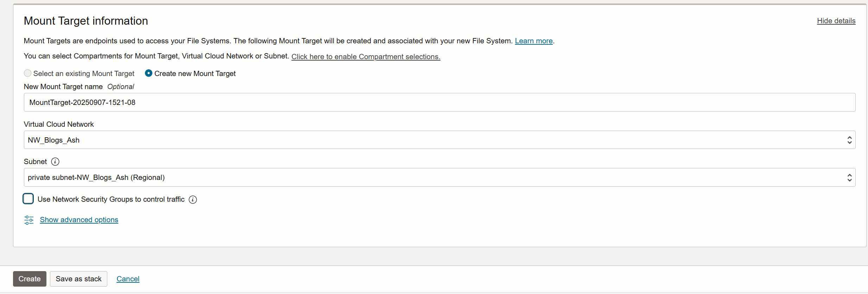Image resolution: width=868 pixels, height=294 pixels.
Task: Open the Learn more link
Action: tap(534, 41)
